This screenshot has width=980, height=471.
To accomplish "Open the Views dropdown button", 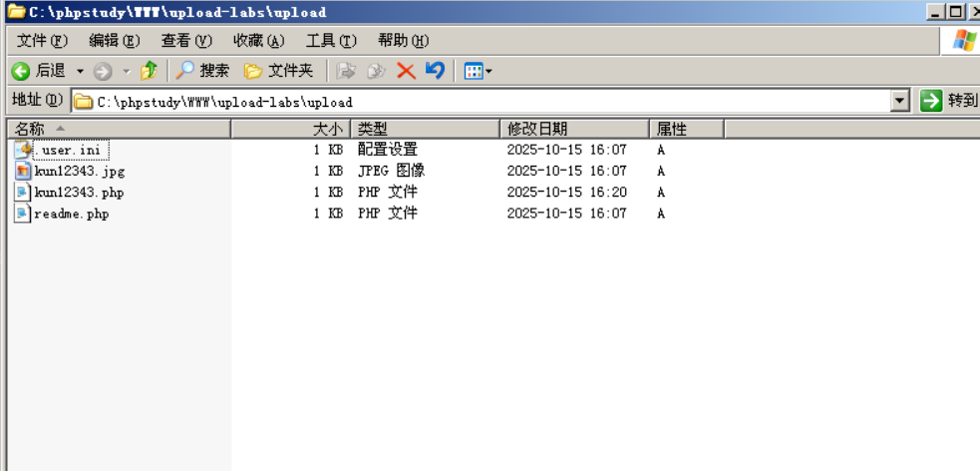I will click(x=478, y=71).
